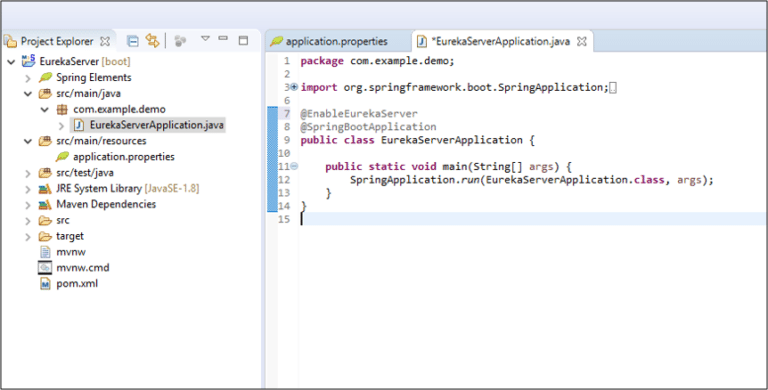This screenshot has height=390, width=768.
Task: Collapse the main method on line 11
Action: (294, 167)
